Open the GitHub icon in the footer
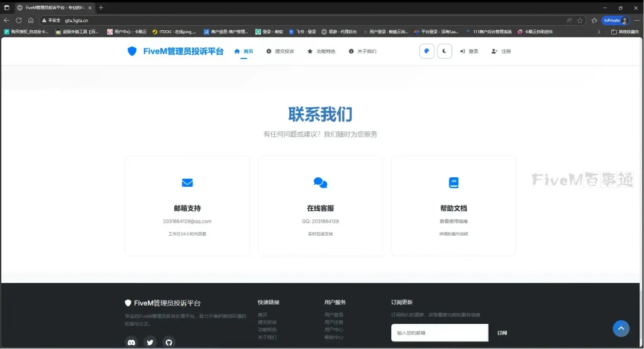This screenshot has height=349, width=644. coord(169,342)
